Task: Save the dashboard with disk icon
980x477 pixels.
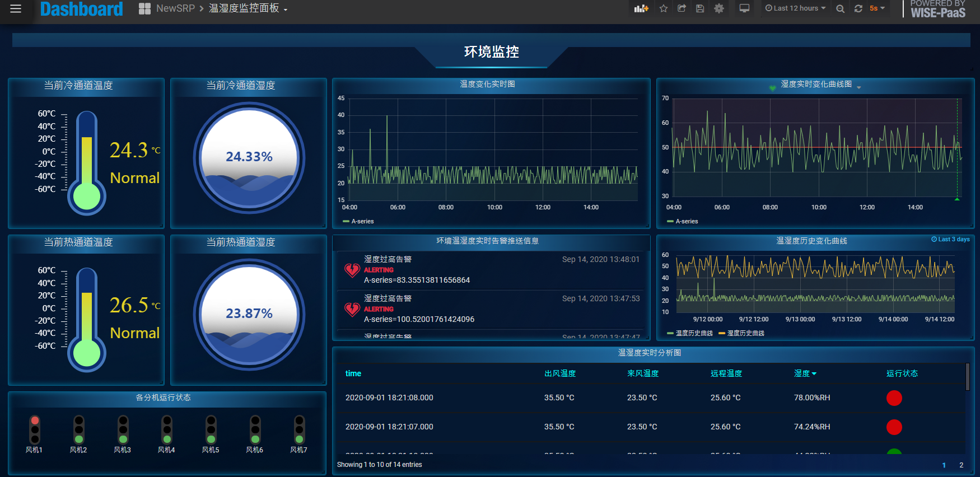Action: [x=700, y=8]
